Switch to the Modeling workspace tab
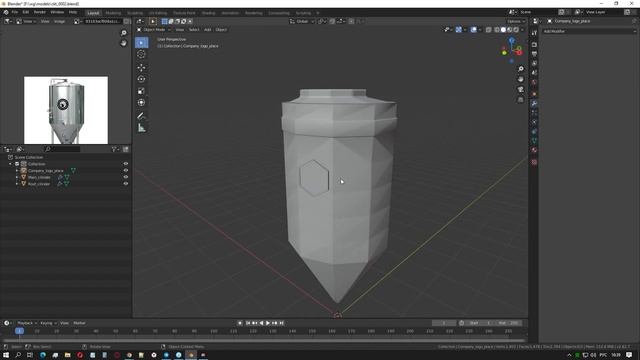The width and height of the screenshot is (640, 360). click(x=113, y=13)
